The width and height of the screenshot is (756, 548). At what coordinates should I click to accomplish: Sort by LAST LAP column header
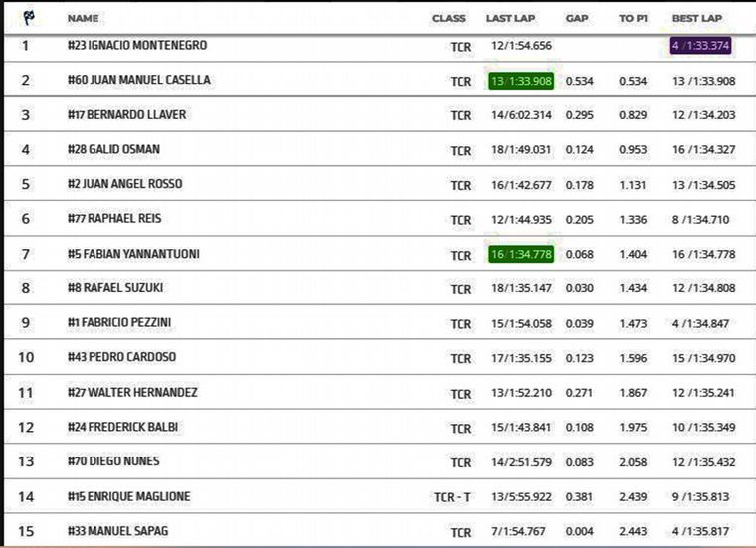coord(512,18)
